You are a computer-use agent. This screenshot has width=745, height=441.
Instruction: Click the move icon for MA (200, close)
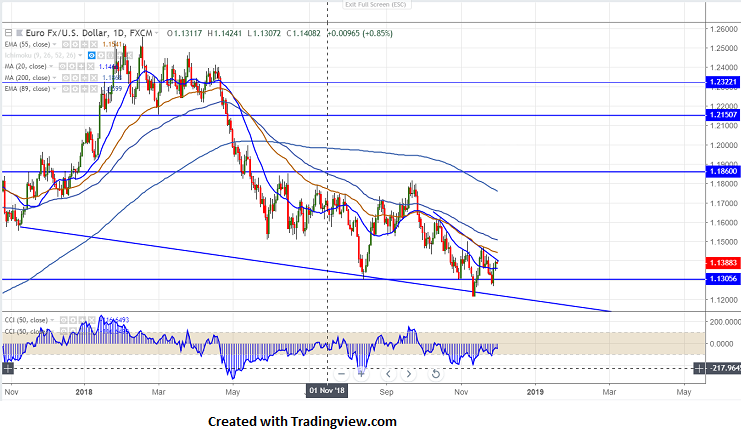[85, 77]
